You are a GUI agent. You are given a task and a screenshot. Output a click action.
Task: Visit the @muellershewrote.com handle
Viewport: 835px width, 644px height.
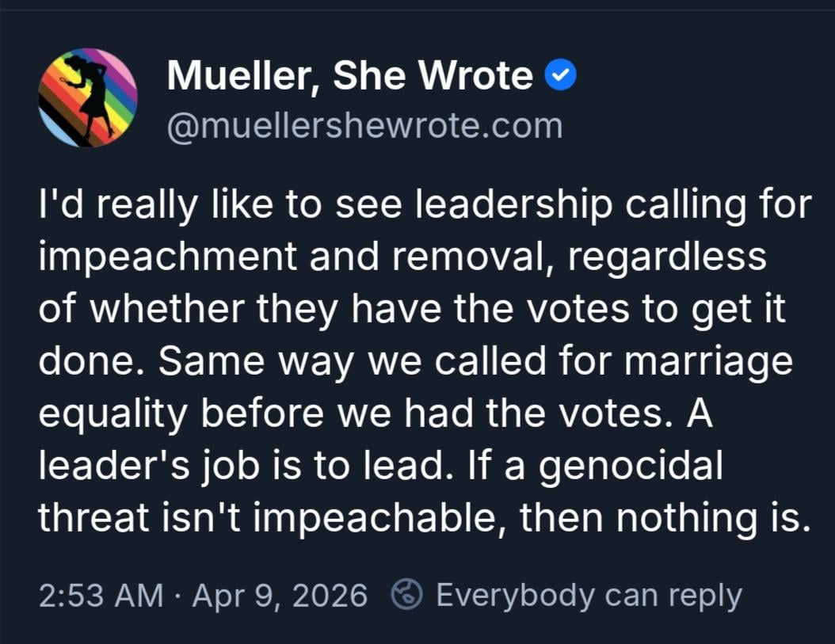click(x=364, y=126)
